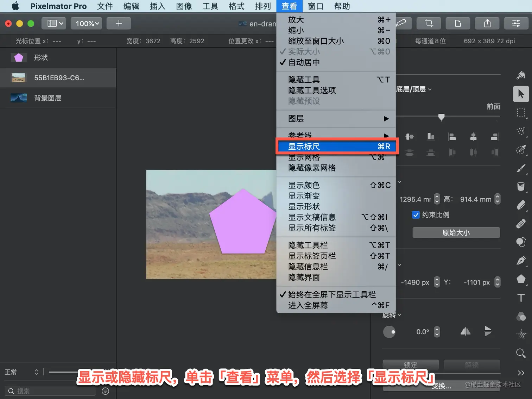Choose 显示标尺 in the menu
Screen dimensions: 532x399
337,146
